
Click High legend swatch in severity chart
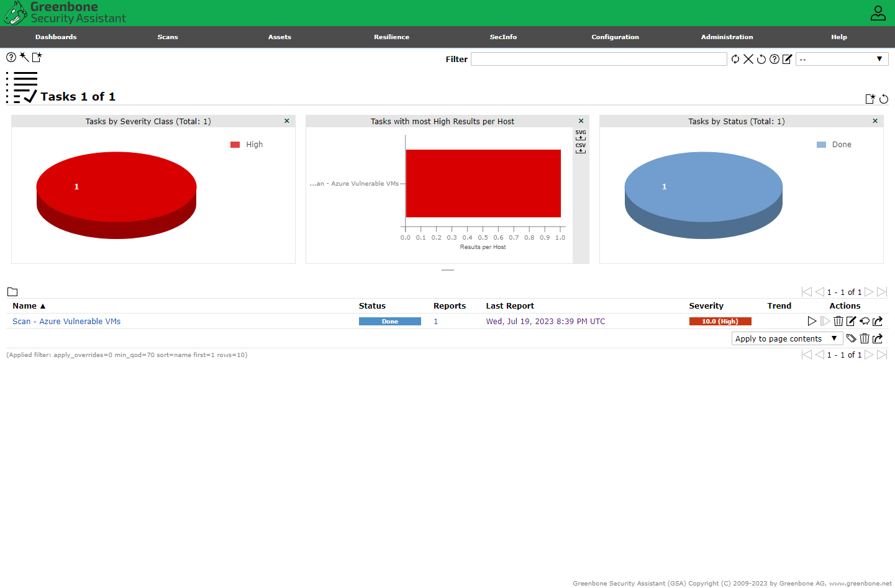pos(235,145)
